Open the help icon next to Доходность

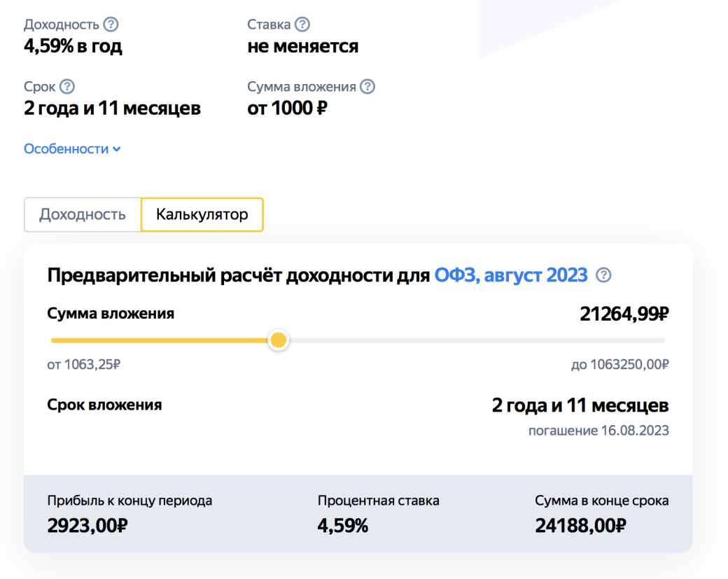pos(111,24)
